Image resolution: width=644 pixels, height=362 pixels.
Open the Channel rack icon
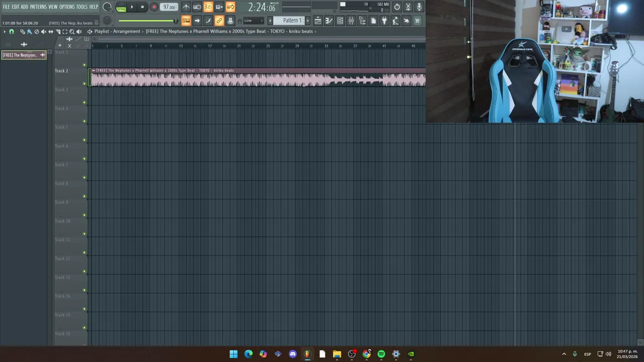point(340,21)
